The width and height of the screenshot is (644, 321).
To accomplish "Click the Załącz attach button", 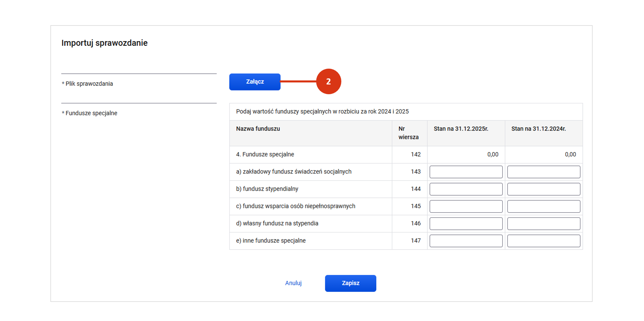I will click(255, 82).
